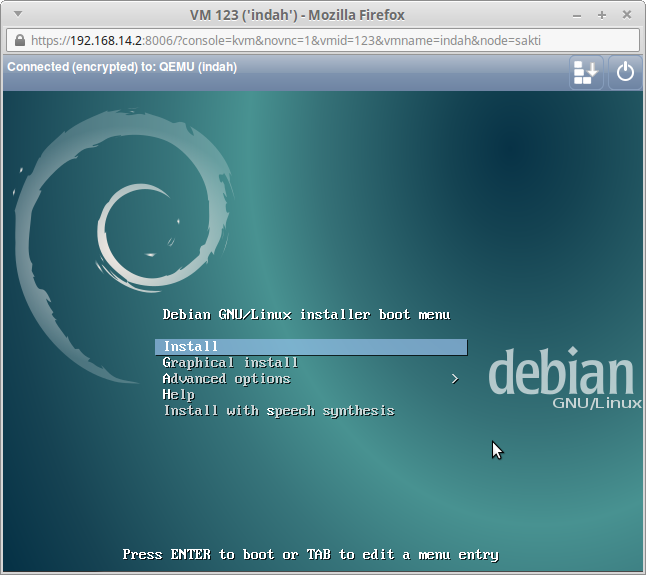Click the Send Ctrl-Alt-Del icon in noVNC bar
The width and height of the screenshot is (646, 575).
pyautogui.click(x=586, y=72)
